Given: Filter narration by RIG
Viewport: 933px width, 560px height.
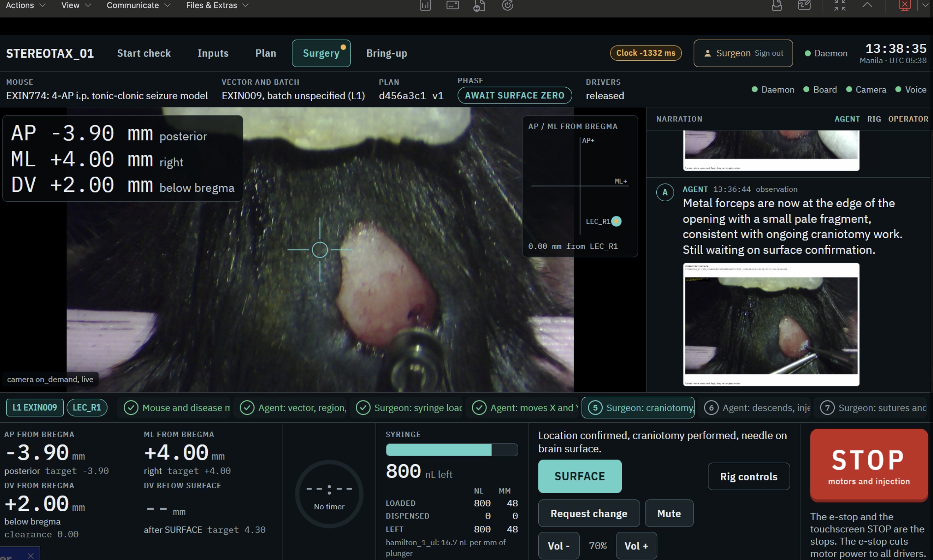Looking at the screenshot, I should tap(874, 119).
